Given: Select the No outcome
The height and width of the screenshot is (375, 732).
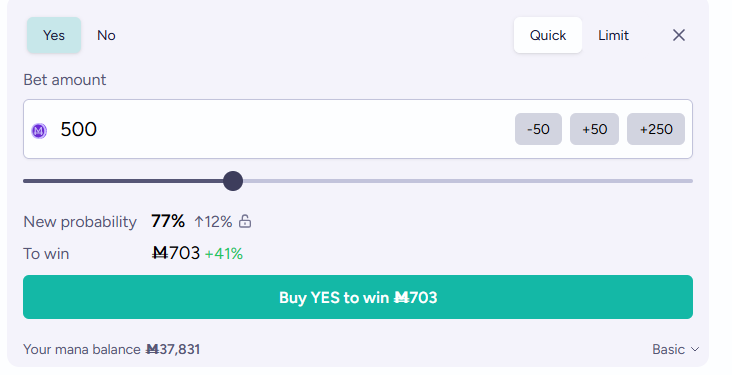Looking at the screenshot, I should click(x=106, y=35).
